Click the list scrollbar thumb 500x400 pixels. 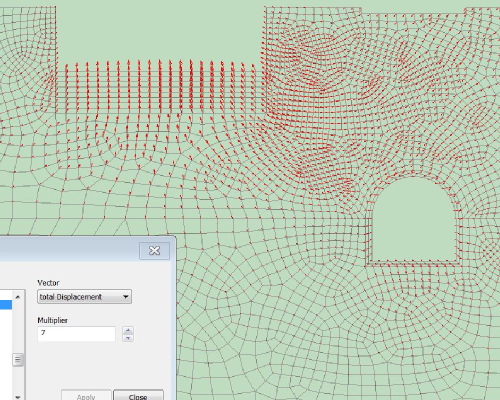(18, 360)
